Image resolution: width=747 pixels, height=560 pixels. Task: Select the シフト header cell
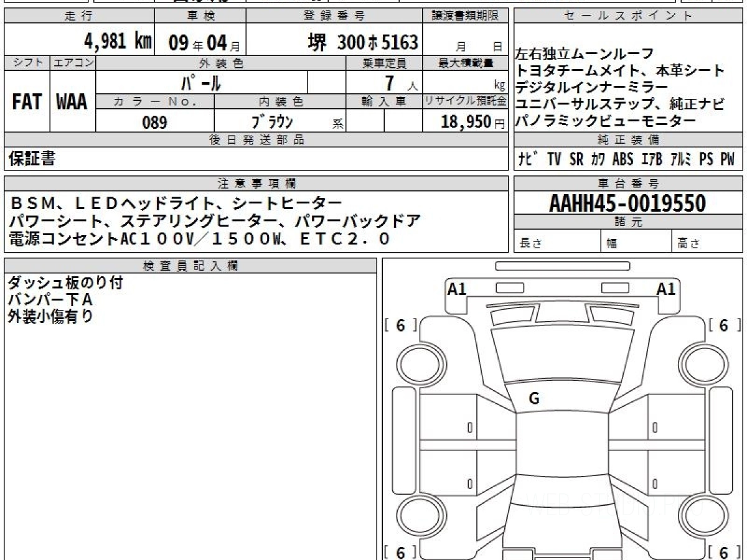point(27,63)
